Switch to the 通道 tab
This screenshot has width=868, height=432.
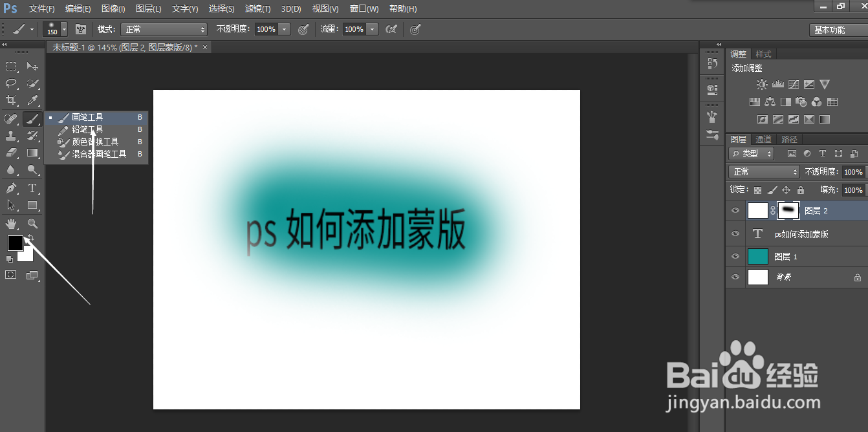(764, 139)
